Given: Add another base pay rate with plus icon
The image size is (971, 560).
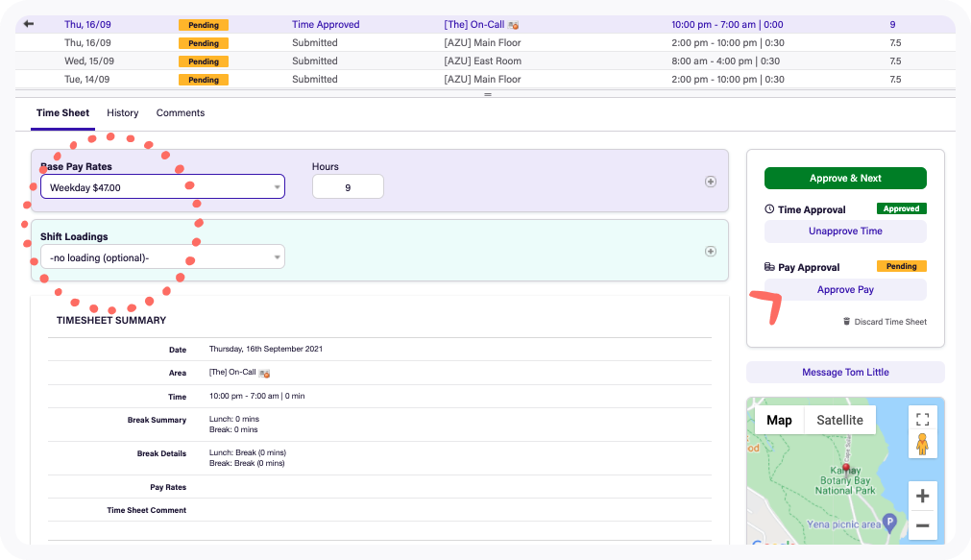Looking at the screenshot, I should point(711,180).
